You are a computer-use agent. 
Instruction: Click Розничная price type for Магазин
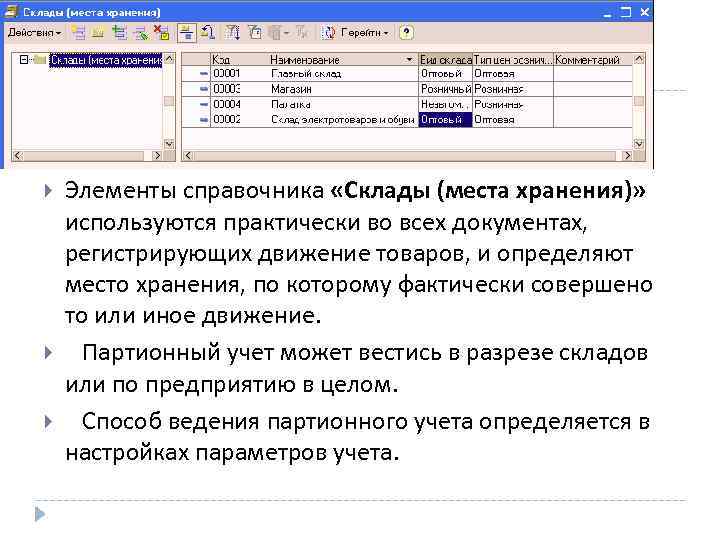click(513, 89)
